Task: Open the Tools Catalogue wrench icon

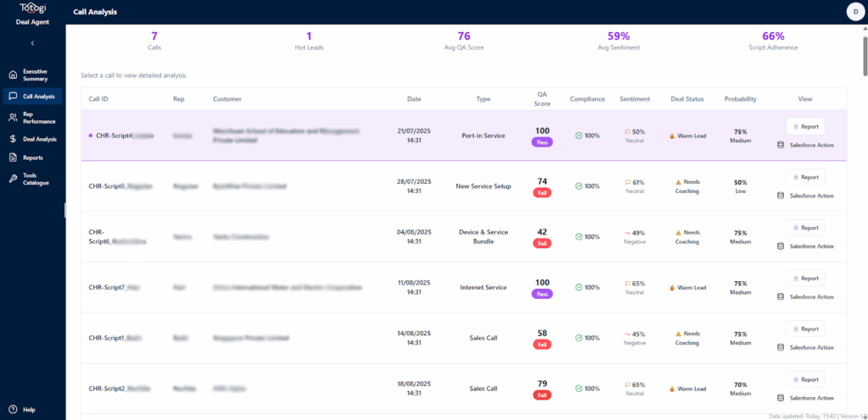Action: tap(13, 179)
